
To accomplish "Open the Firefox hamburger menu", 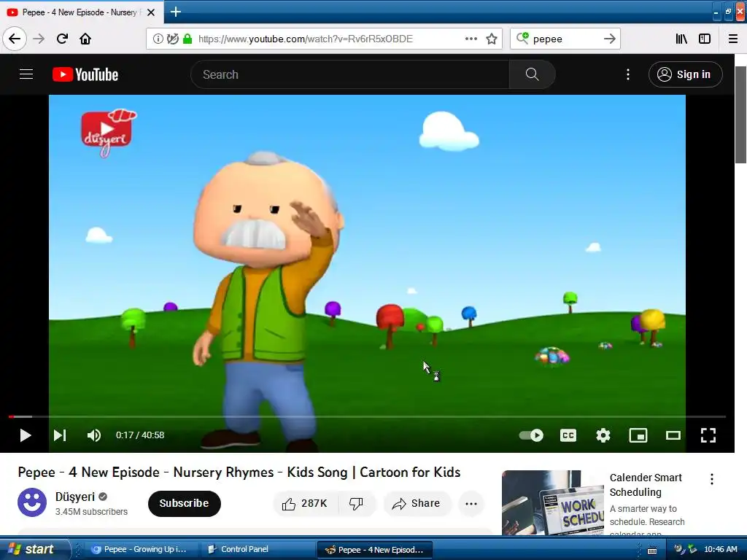I will [x=732, y=39].
